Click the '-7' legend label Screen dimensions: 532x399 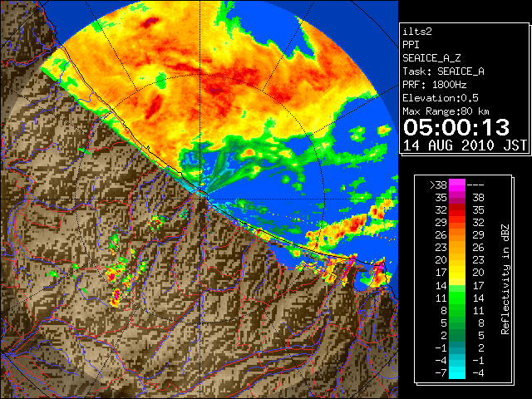pyautogui.click(x=441, y=372)
